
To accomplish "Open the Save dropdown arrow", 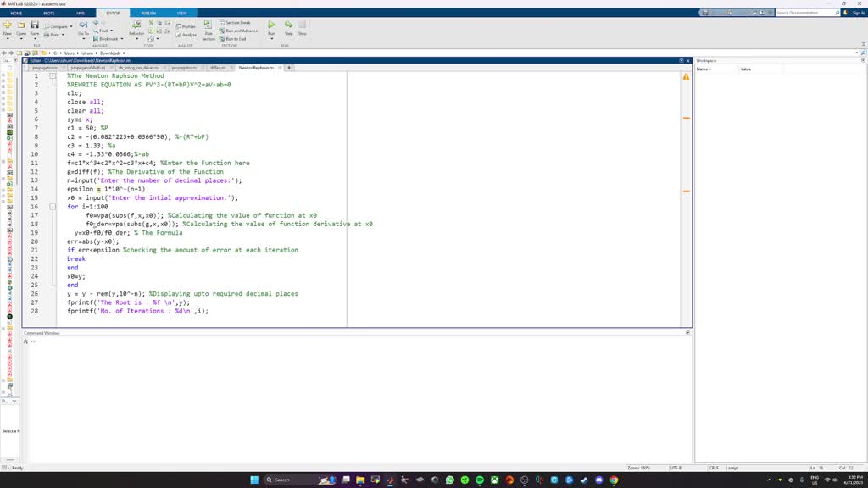I will 35,38.
